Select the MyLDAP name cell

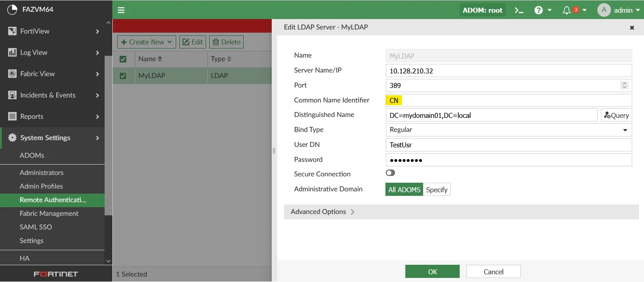click(171, 76)
